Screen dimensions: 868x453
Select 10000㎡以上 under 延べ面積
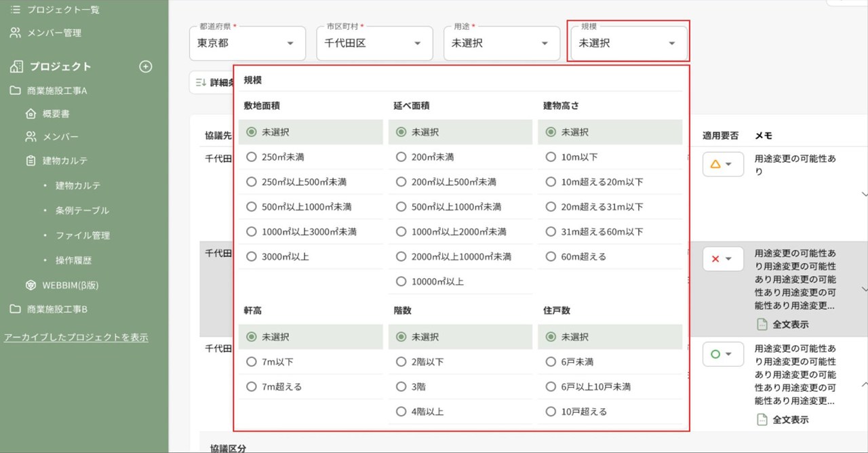click(x=401, y=281)
